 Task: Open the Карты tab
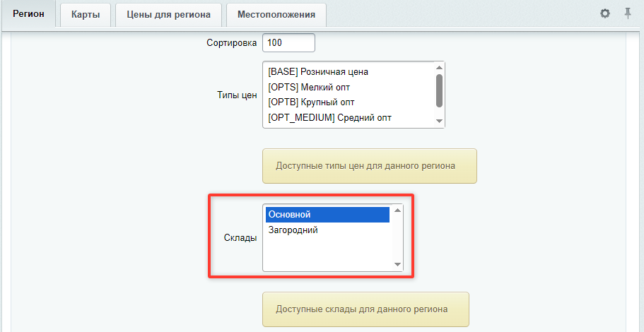(86, 15)
